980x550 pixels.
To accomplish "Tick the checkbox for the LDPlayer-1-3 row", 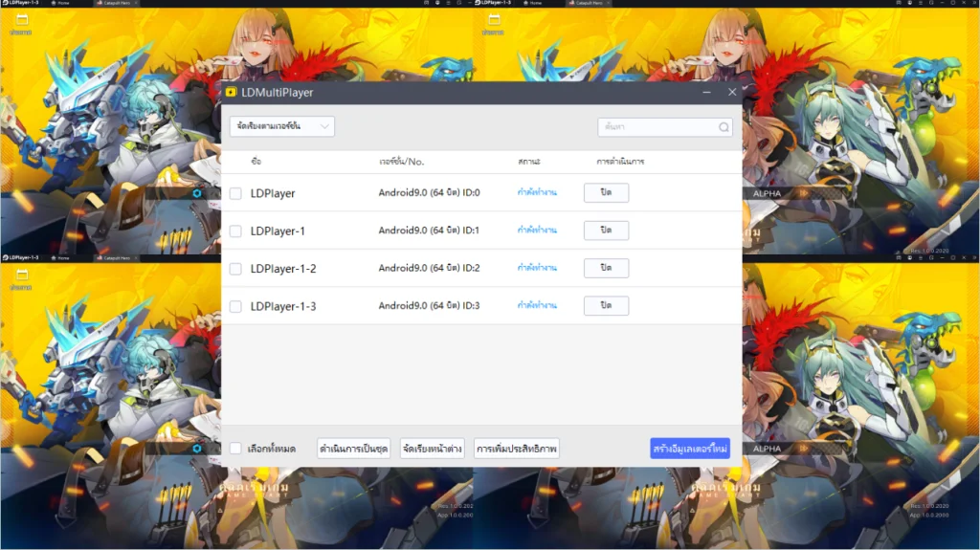I will (235, 306).
